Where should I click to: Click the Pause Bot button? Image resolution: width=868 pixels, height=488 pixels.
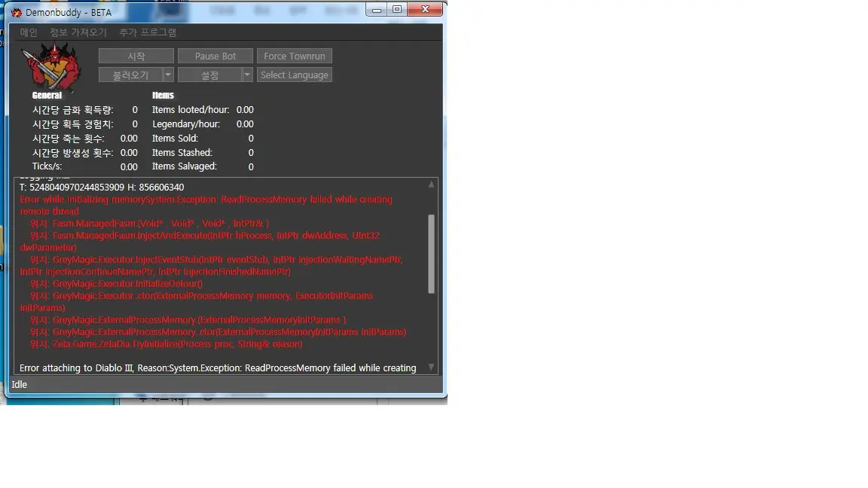pyautogui.click(x=215, y=56)
